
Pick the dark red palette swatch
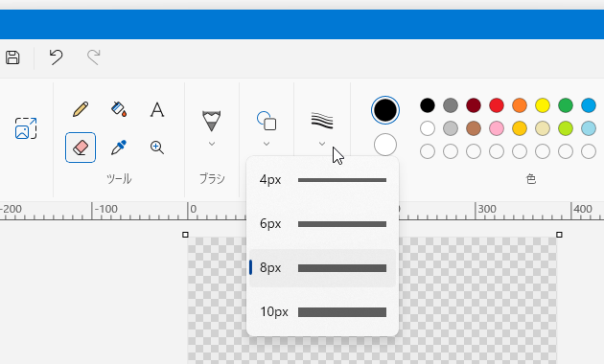(474, 105)
